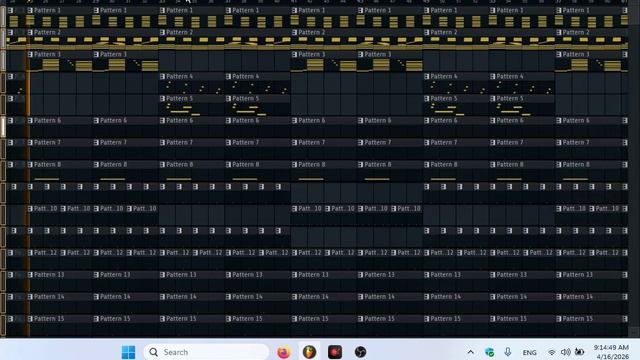Select the second Pattern 14 clip title

click(x=115, y=297)
